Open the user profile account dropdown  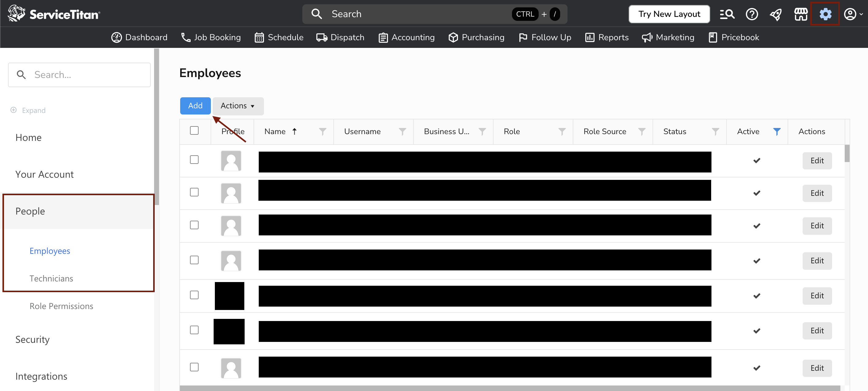[x=853, y=14]
